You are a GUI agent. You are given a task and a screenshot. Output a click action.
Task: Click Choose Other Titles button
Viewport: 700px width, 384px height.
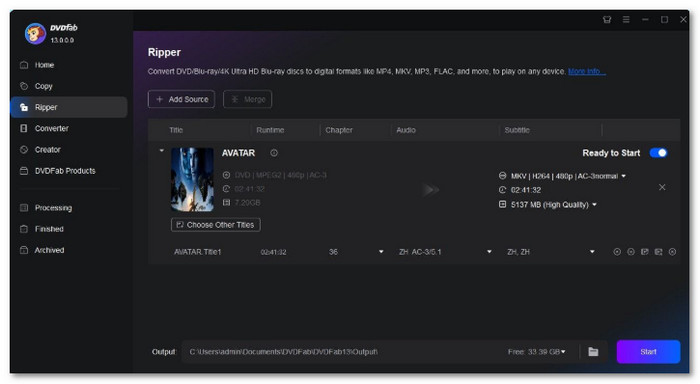coord(216,225)
